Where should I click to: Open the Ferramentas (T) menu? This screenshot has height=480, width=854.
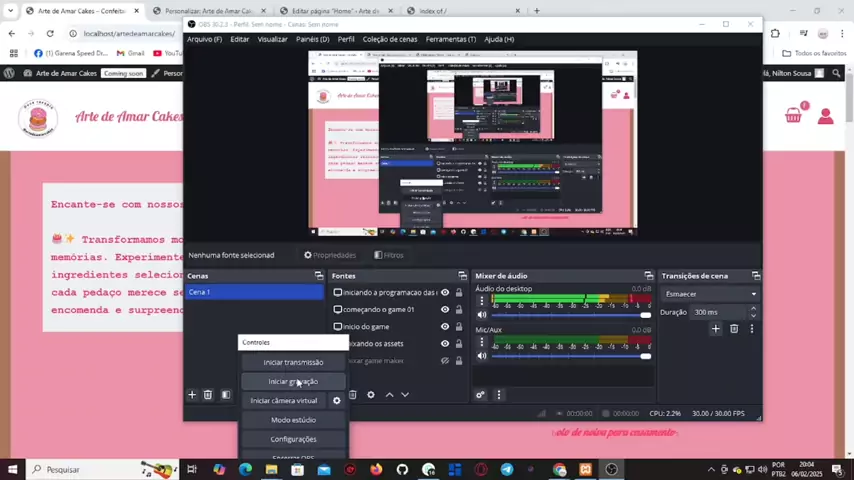pyautogui.click(x=450, y=39)
